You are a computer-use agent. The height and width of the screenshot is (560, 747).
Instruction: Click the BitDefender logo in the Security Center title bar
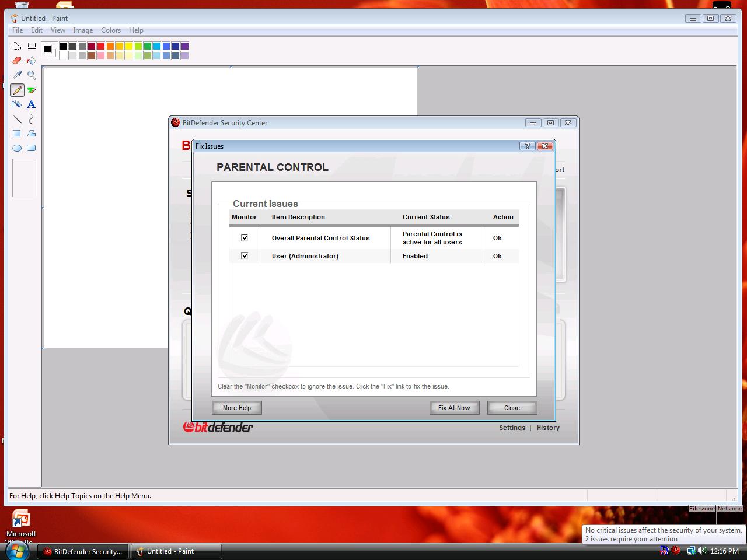tap(175, 123)
